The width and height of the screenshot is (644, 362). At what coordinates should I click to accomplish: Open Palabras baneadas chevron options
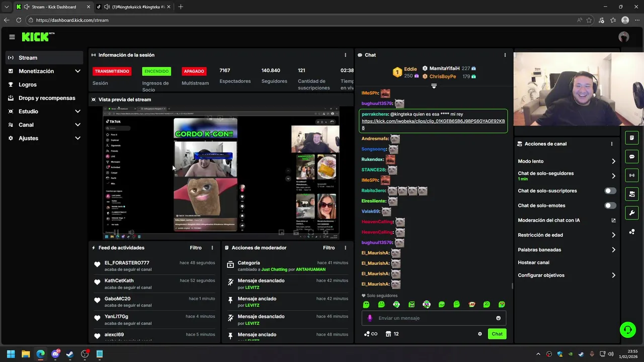(x=613, y=249)
